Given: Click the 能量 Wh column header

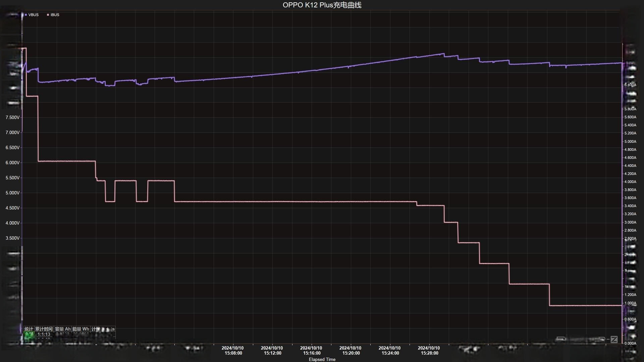Looking at the screenshot, I should tap(81, 329).
